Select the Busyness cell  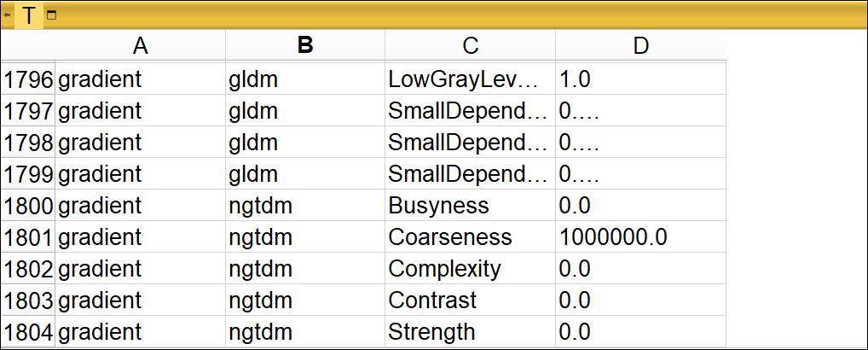coord(470,206)
